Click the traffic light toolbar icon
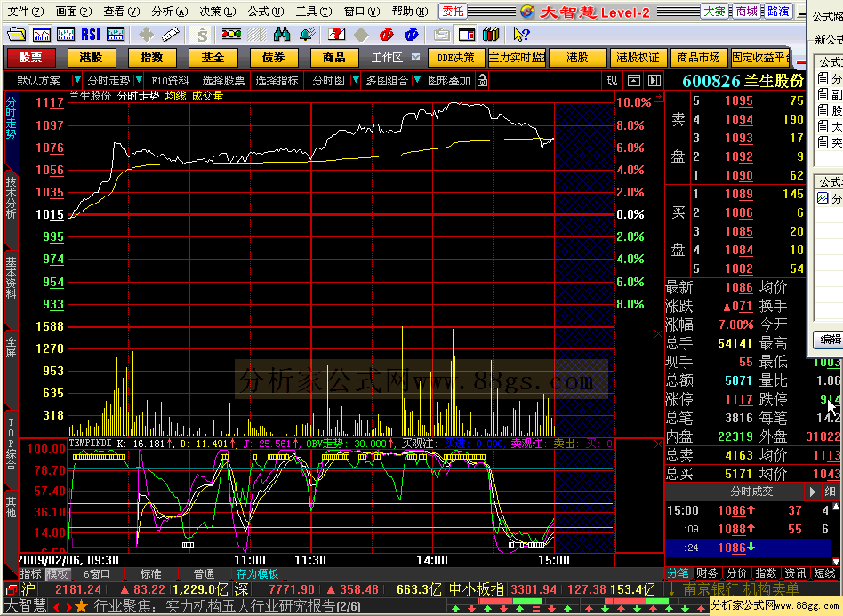 231,35
